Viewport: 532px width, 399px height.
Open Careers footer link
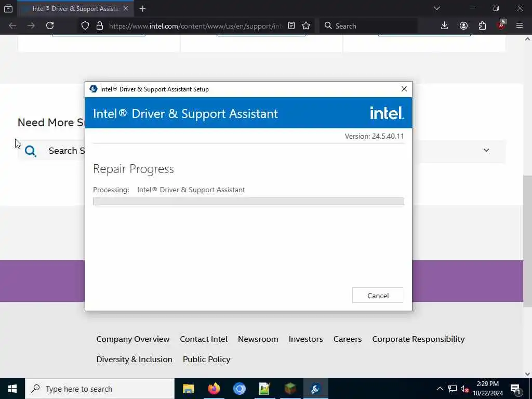point(348,339)
